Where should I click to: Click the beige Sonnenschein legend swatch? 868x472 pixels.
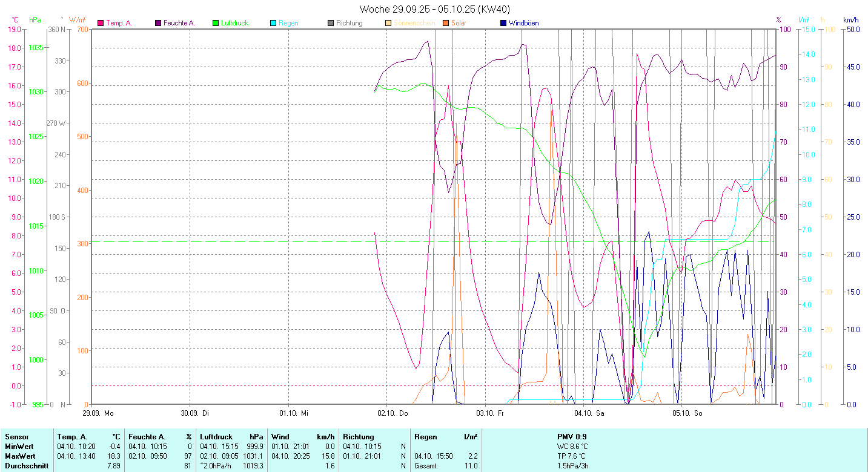(388, 23)
